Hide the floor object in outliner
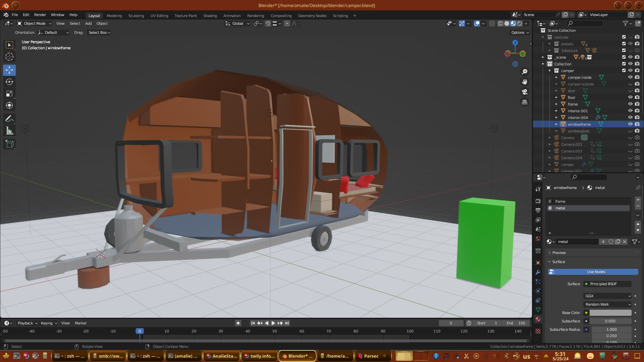The height and width of the screenshot is (362, 644). [x=630, y=97]
